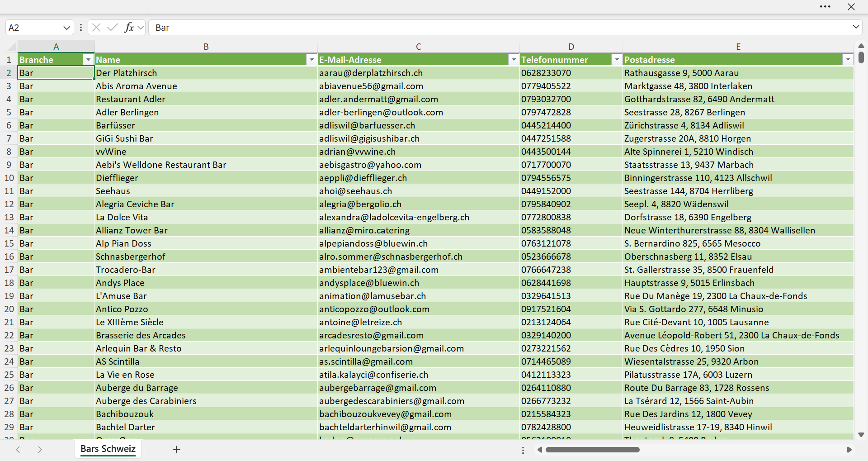The image size is (868, 461).
Task: Select column B header
Action: [x=206, y=47]
